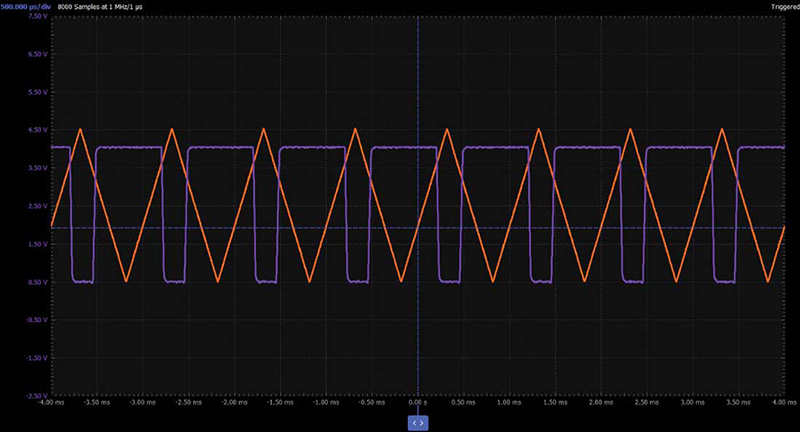800x432 pixels.
Task: Click the 4.50 V vertical axis label
Action: pyautogui.click(x=38, y=130)
